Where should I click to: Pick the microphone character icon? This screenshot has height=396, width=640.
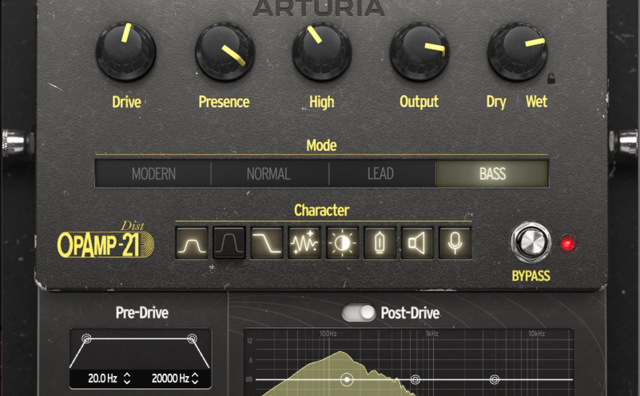pos(455,243)
